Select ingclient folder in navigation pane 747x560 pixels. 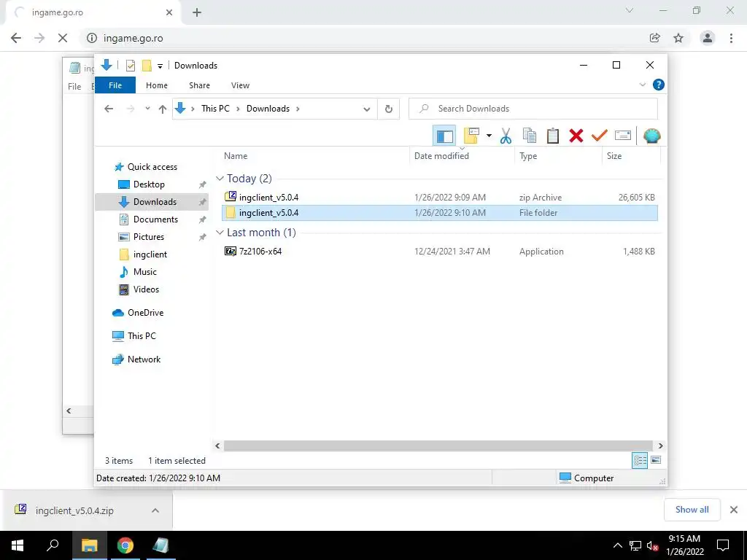(x=150, y=254)
